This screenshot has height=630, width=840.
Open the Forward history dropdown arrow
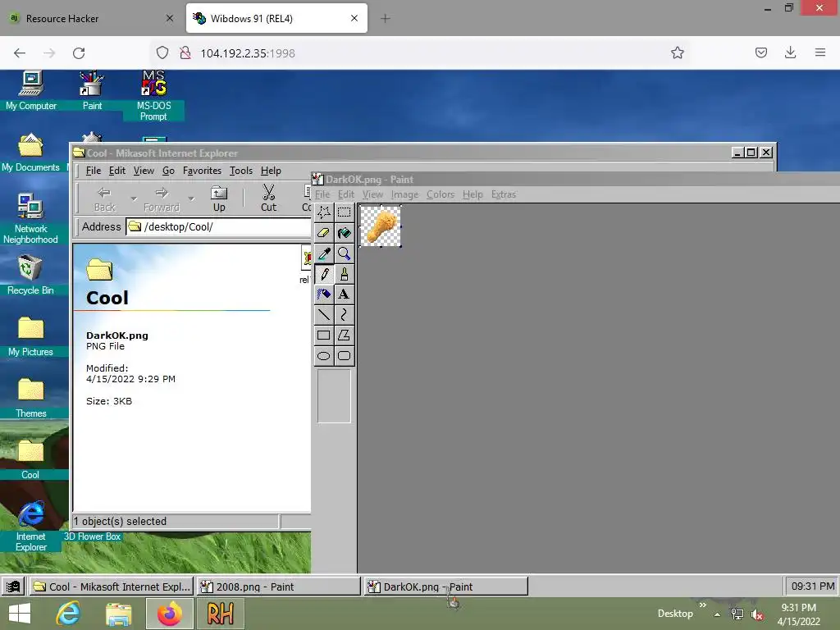tap(191, 199)
